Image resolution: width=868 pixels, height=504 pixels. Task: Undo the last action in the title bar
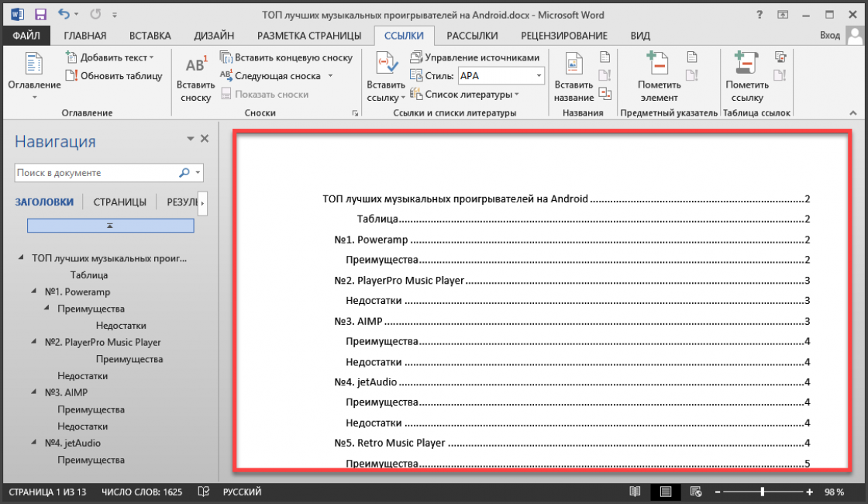coord(64,15)
